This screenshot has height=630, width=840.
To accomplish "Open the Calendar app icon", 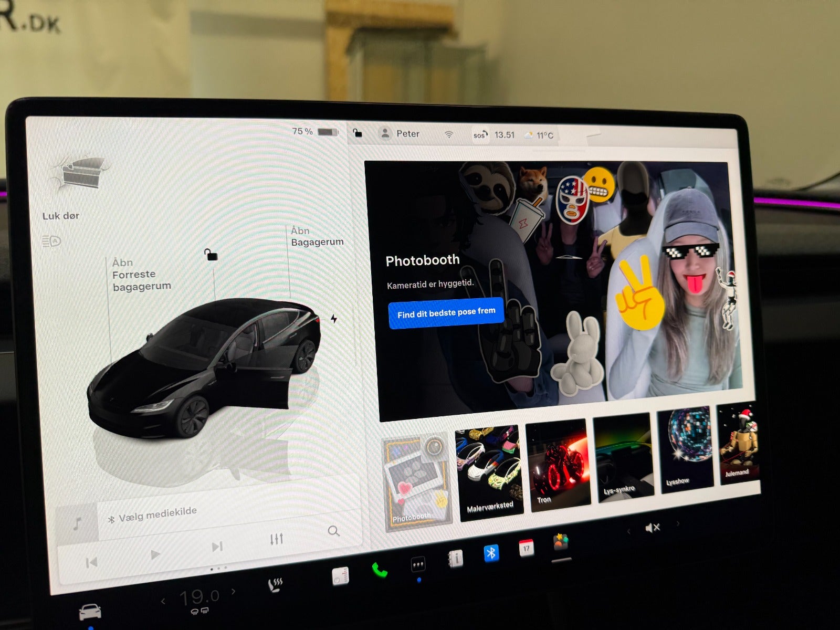I will [526, 548].
